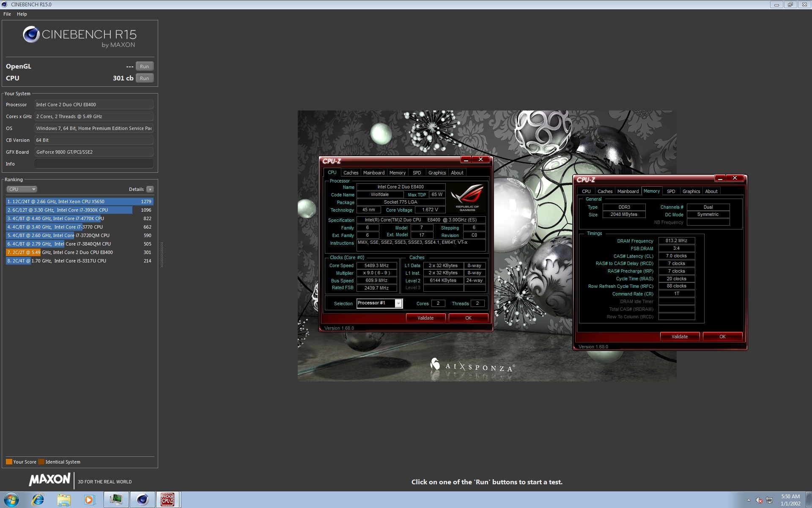Open Windows Media Player taskbar icon

[x=89, y=500]
